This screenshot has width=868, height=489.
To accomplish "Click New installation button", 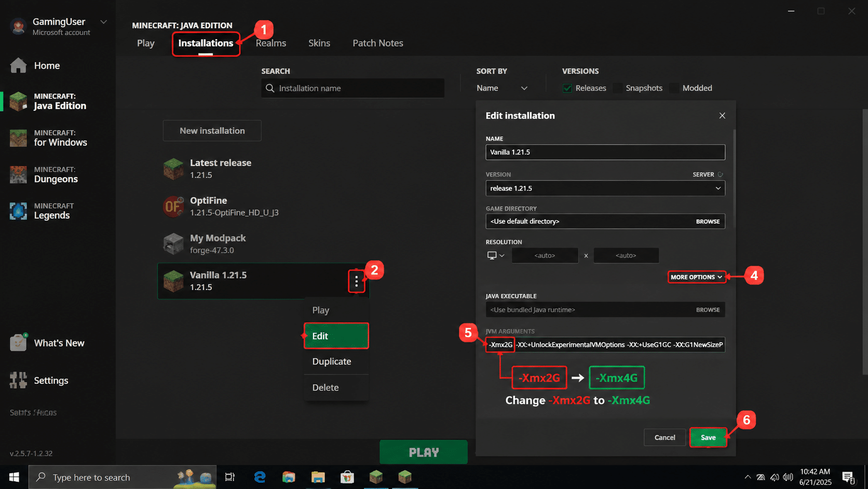I will pyautogui.click(x=212, y=131).
